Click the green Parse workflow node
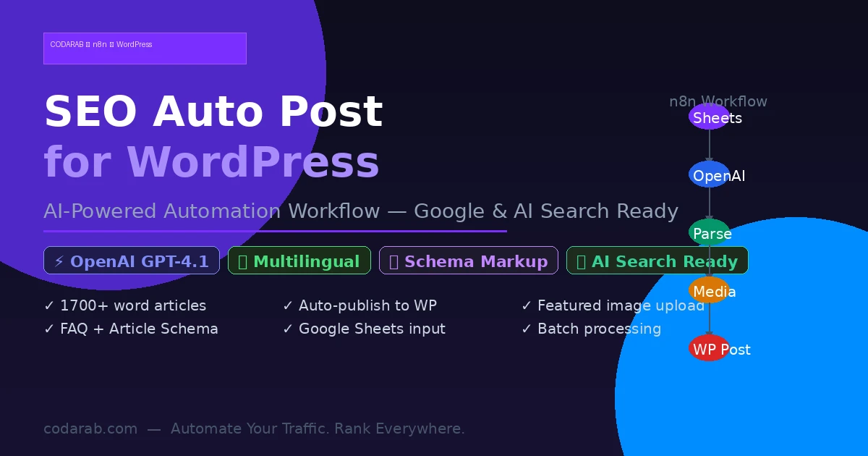The height and width of the screenshot is (456, 868). point(709,233)
